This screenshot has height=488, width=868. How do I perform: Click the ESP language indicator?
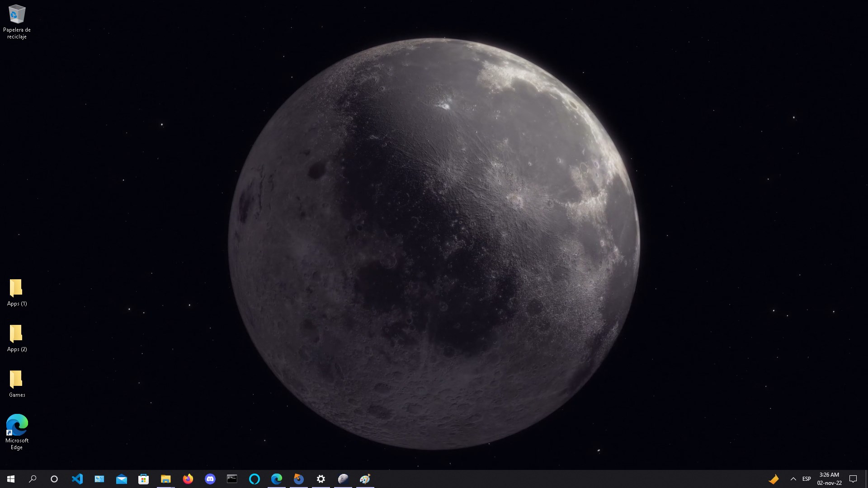pos(807,479)
